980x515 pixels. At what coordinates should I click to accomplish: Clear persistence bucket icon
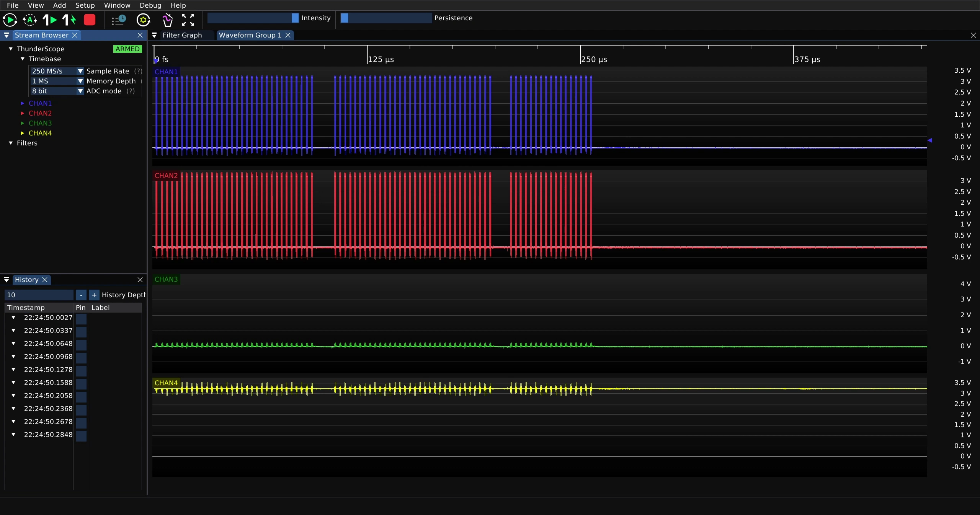[x=167, y=20]
